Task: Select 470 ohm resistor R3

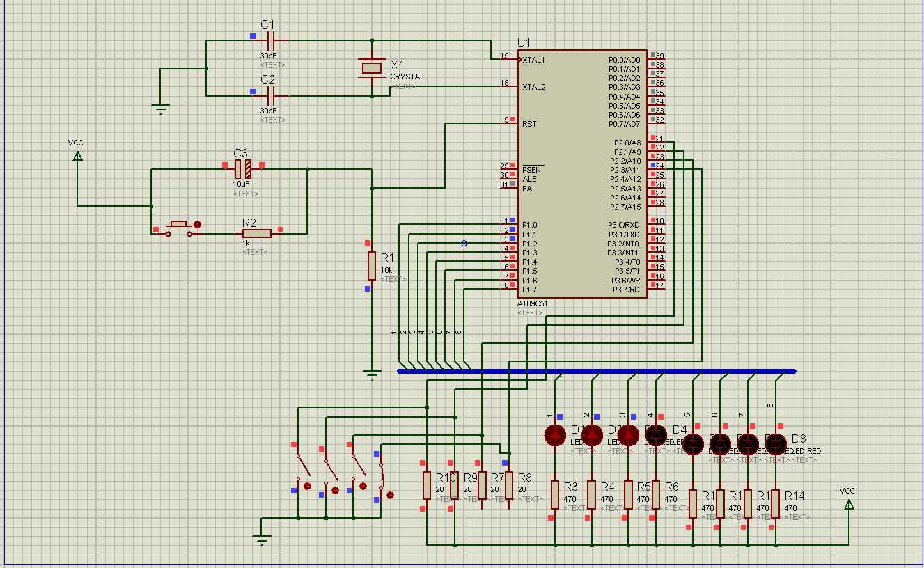Action: 555,494
